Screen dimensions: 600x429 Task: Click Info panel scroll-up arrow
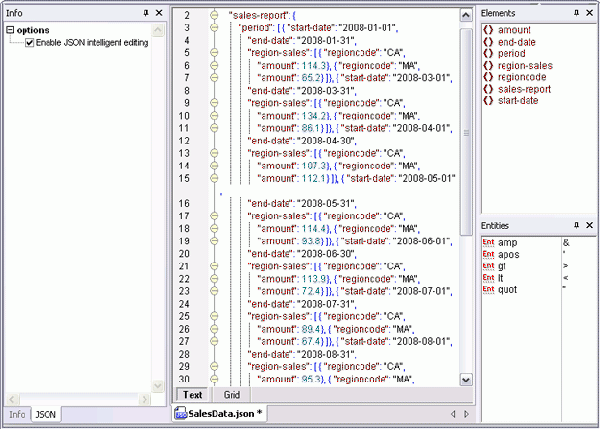tap(158, 30)
